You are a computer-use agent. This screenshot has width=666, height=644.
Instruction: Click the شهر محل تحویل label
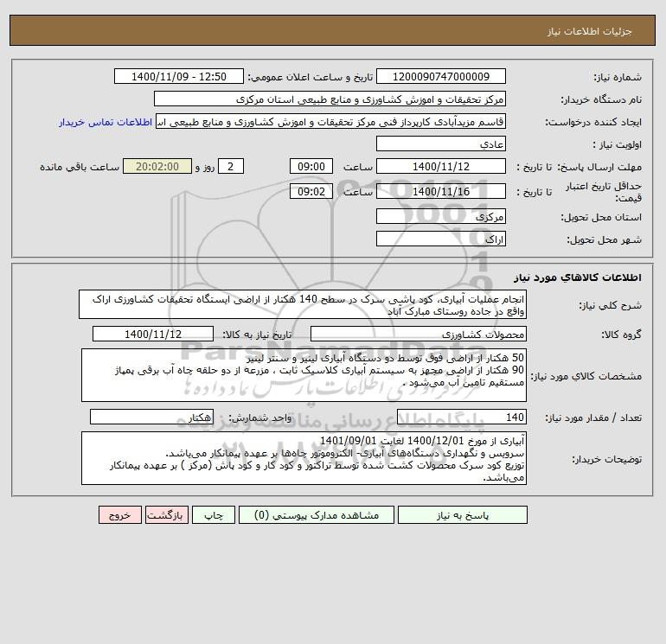point(605,239)
